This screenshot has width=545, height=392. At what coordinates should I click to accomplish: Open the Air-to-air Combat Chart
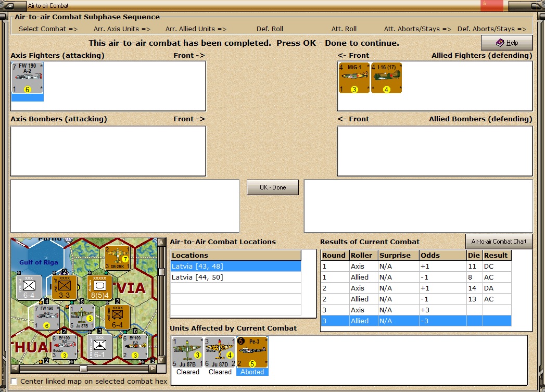pos(499,242)
